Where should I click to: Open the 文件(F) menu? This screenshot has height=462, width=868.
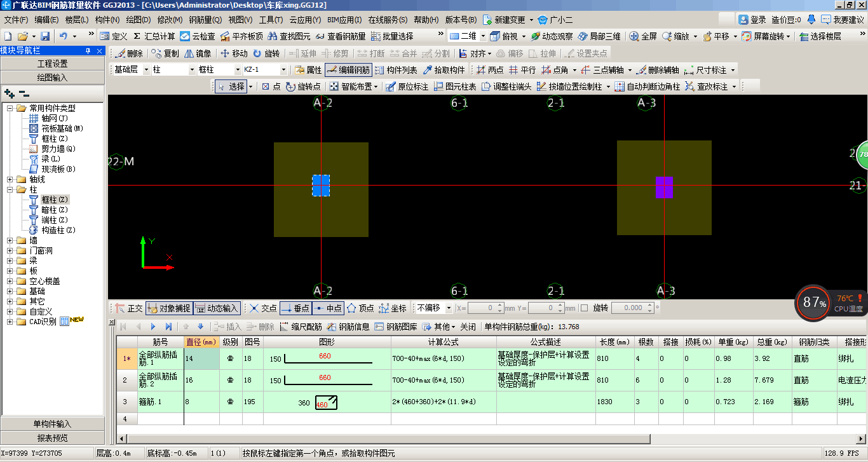(16, 20)
